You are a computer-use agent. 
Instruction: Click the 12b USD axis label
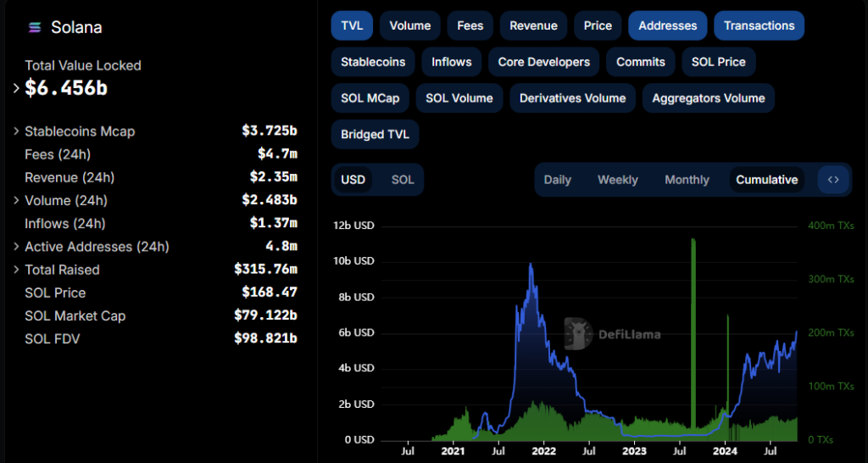point(353,226)
